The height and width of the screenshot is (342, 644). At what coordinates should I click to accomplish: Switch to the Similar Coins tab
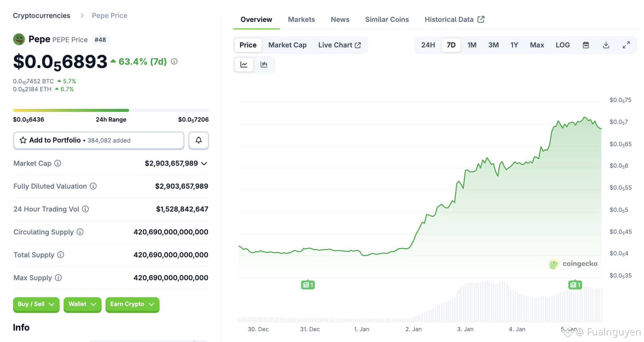pos(387,19)
